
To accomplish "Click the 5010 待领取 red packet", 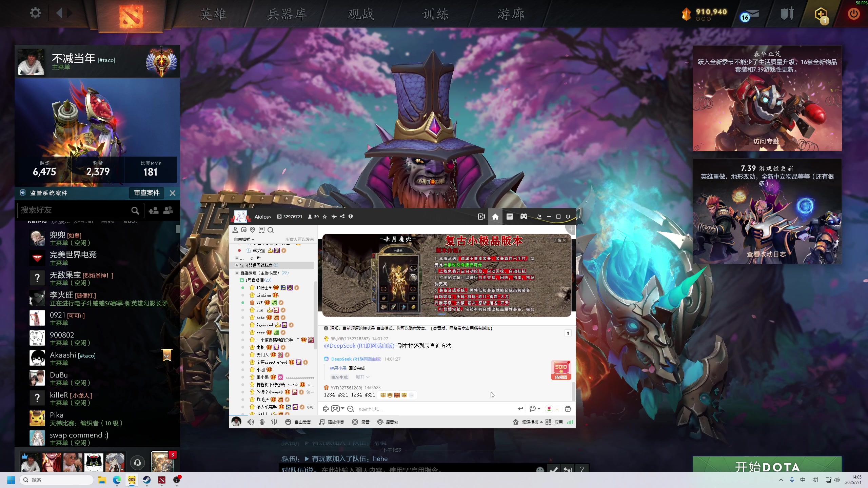I will [561, 370].
